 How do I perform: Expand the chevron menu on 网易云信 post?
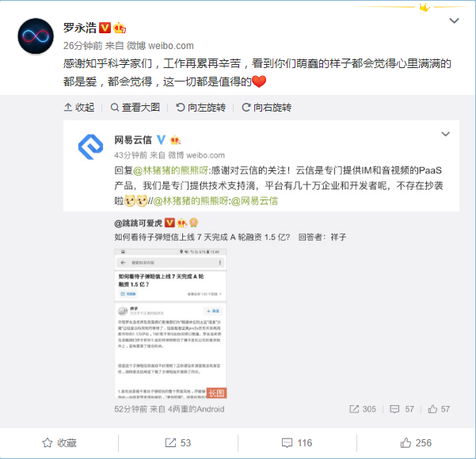click(445, 134)
